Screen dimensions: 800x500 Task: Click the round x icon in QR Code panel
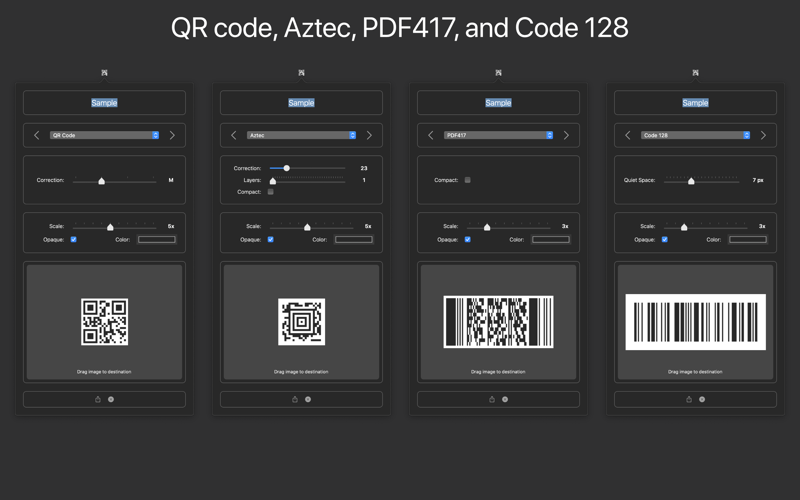coord(111,399)
